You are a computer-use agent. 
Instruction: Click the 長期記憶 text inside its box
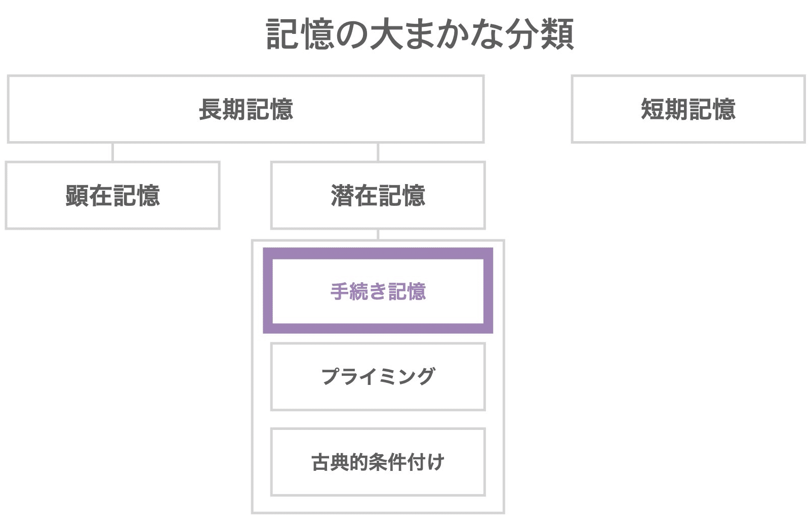tap(246, 109)
